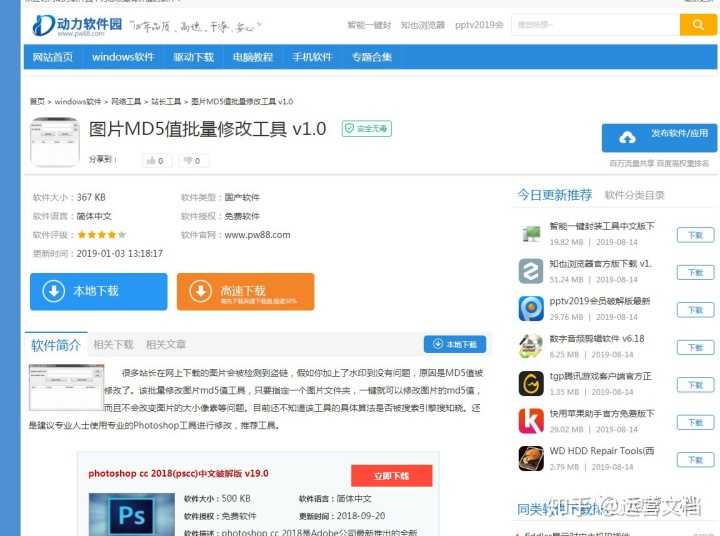Click 站长工具 in the breadcrumb
This screenshot has width=720, height=536.
pyautogui.click(x=166, y=102)
